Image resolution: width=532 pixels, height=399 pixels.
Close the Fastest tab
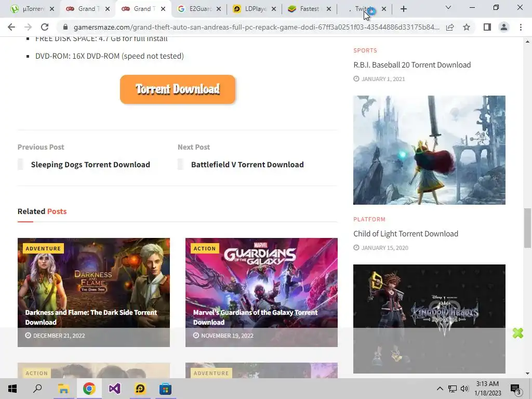[x=329, y=9]
